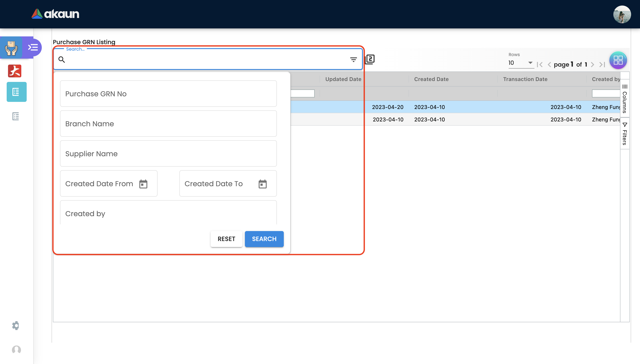Click the stacked pages number 2 icon
The image size is (640, 364).
(x=370, y=59)
